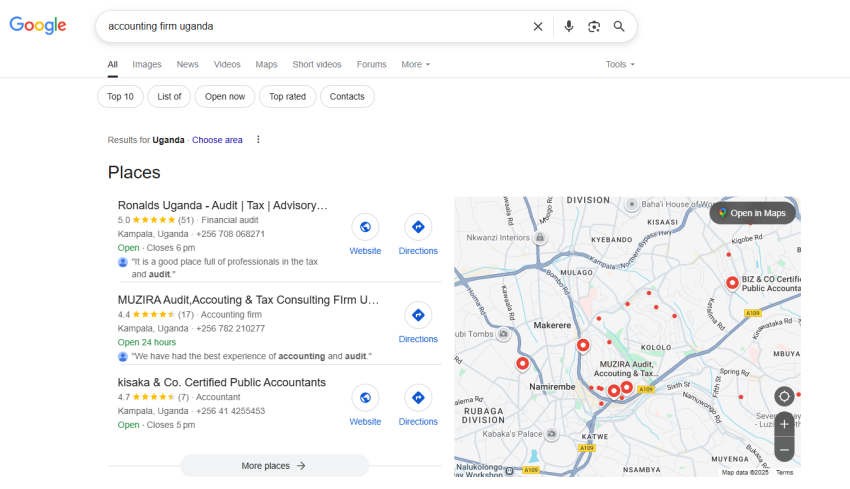Image resolution: width=850 pixels, height=489 pixels.
Task: Open the Forums tab
Action: [371, 65]
